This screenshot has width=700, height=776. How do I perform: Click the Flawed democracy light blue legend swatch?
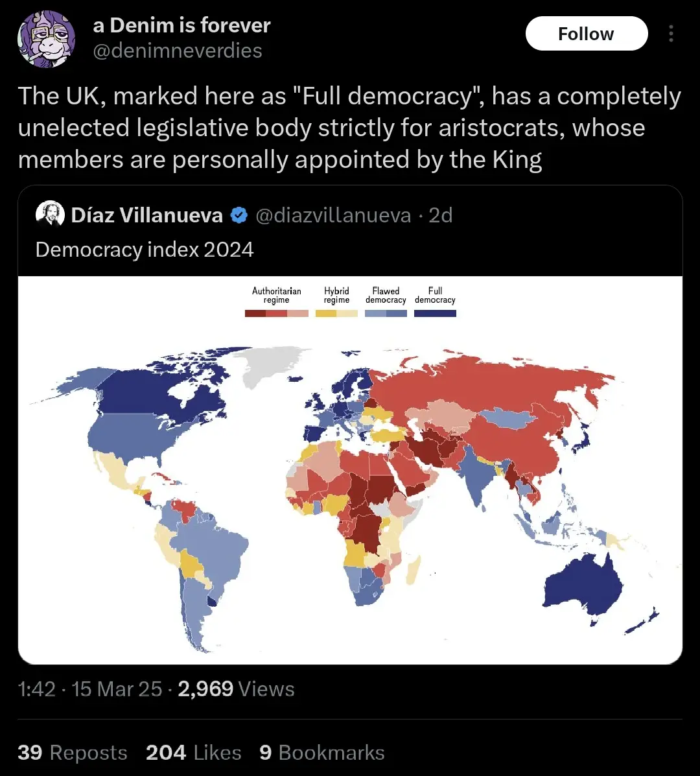click(x=386, y=313)
